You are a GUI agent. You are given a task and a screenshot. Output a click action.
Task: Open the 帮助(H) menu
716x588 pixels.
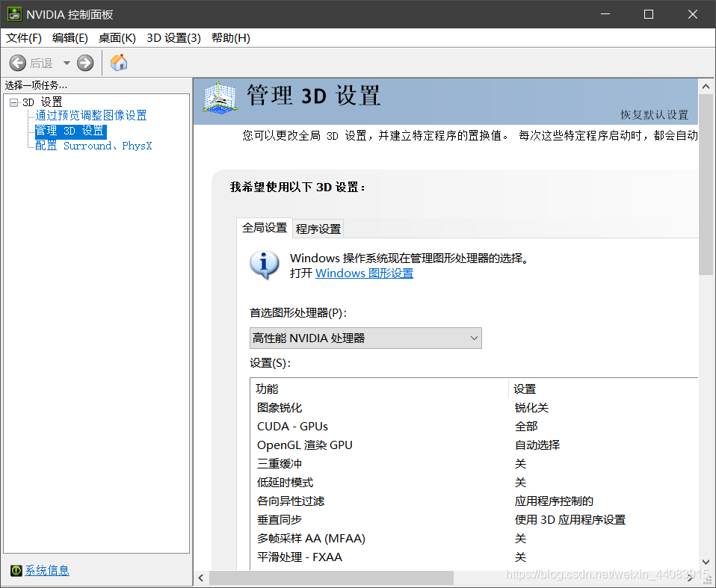pos(231,38)
